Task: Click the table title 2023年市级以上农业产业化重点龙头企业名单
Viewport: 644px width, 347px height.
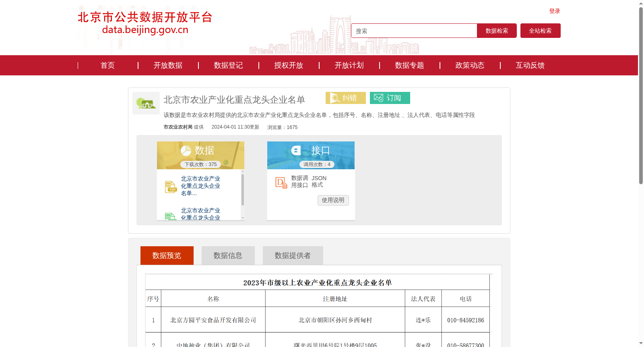Action: (318, 283)
